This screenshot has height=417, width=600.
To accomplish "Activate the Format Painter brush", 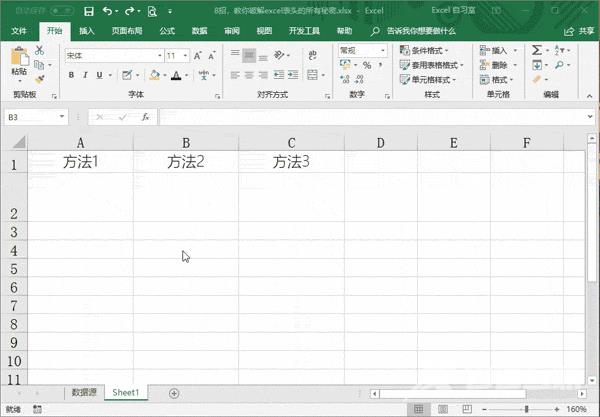I will (39, 79).
